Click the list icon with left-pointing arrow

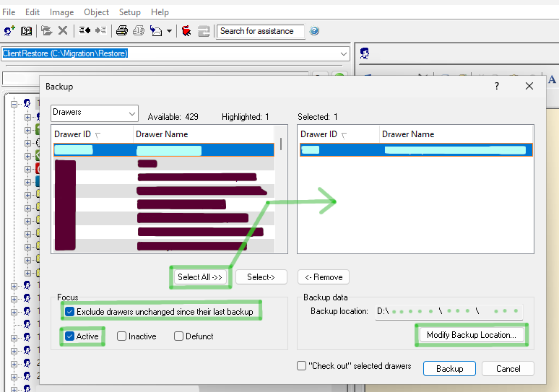pyautogui.click(x=84, y=30)
